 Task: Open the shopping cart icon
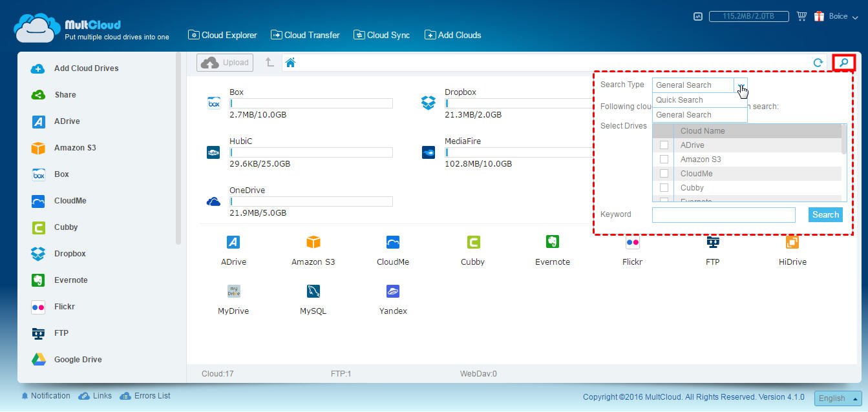(801, 16)
